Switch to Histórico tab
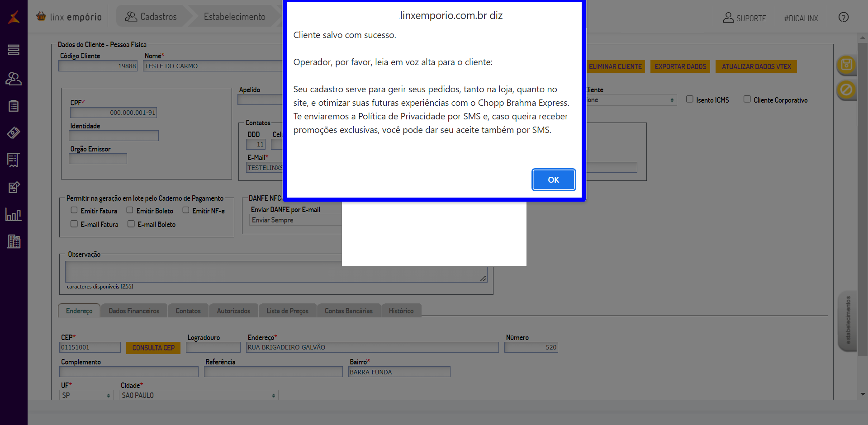This screenshot has width=868, height=425. pos(401,311)
